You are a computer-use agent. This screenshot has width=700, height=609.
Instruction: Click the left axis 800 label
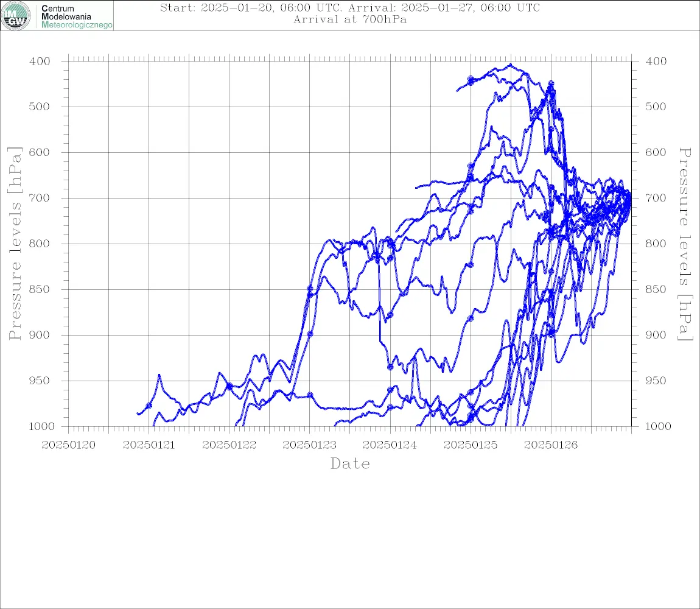point(40,244)
